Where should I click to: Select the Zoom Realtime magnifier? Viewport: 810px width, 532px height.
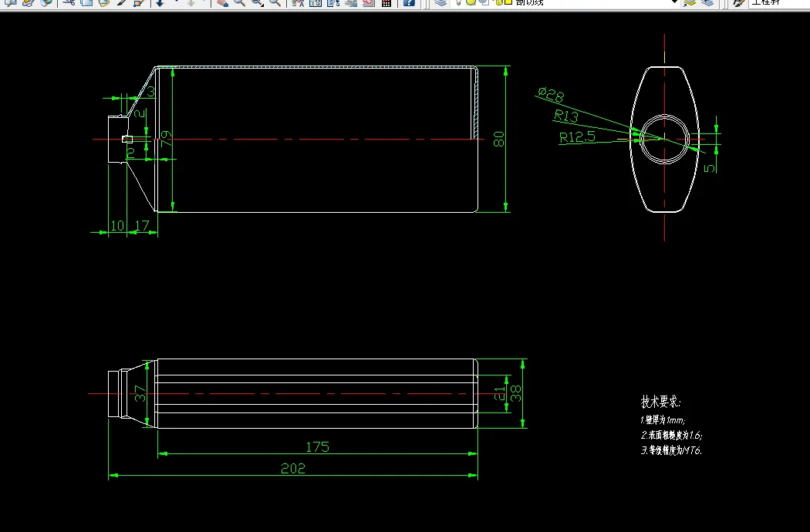[239, 2]
